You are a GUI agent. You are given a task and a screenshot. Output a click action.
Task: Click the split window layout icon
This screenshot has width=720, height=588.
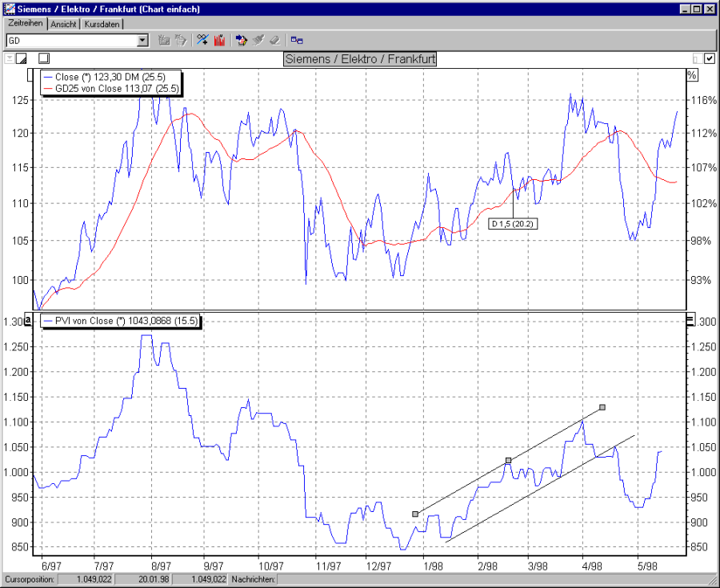(297, 39)
